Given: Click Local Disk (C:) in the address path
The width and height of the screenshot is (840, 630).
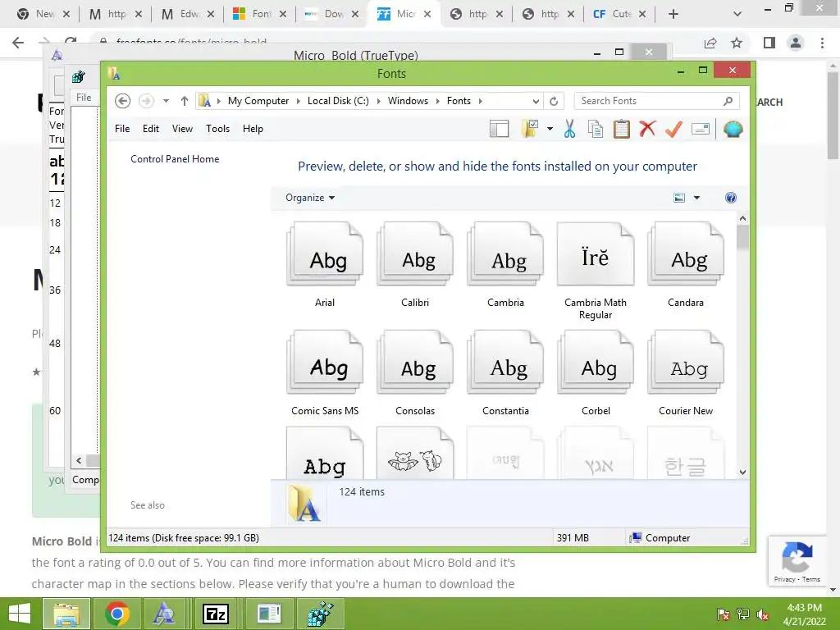Looking at the screenshot, I should point(338,101).
